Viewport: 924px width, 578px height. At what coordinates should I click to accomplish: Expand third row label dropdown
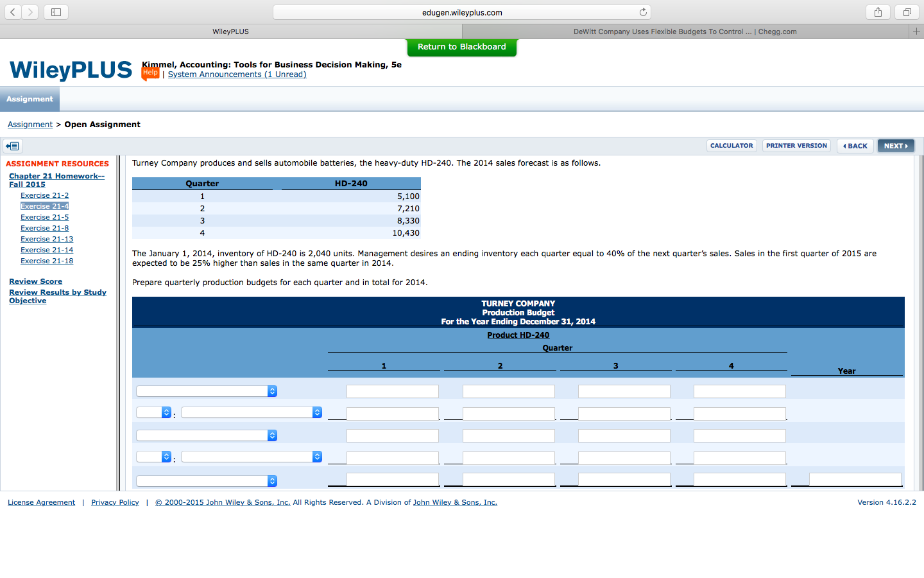coord(207,435)
